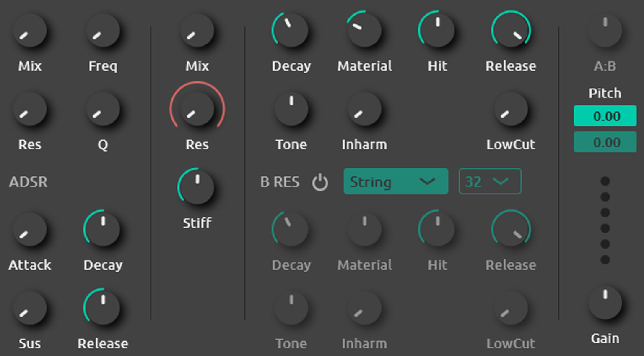Click the A:B blend knob
Screen dimensions: 644x356
(x=605, y=31)
